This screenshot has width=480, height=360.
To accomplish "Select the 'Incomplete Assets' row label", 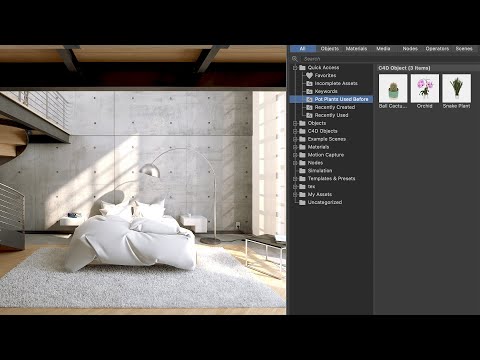I will pos(336,83).
